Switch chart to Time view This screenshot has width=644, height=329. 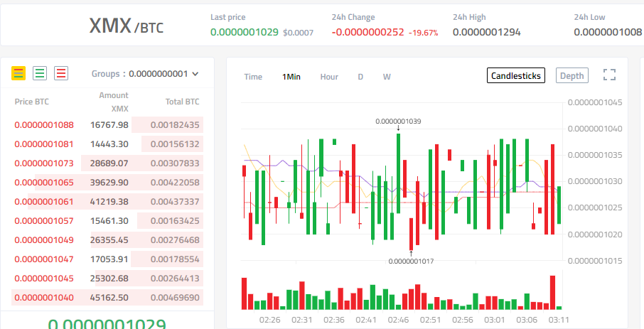tap(253, 77)
